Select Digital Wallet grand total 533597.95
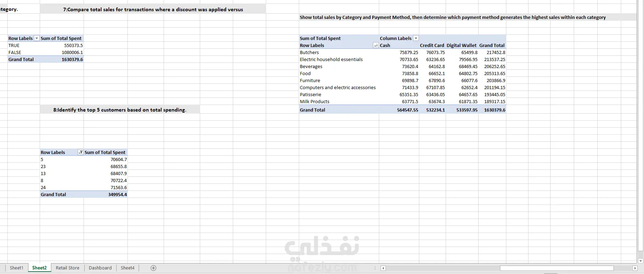The image size is (644, 274). [462, 110]
